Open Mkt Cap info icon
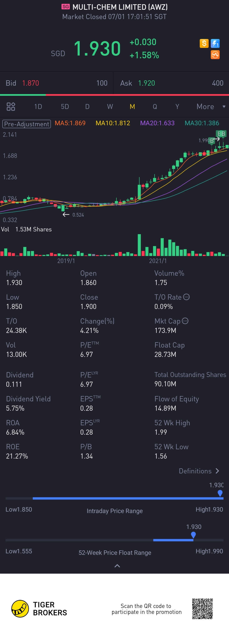The width and height of the screenshot is (229, 644). [185, 321]
